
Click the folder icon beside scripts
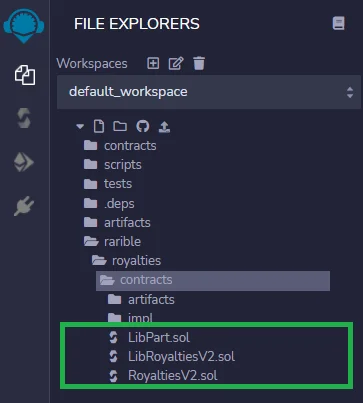90,165
